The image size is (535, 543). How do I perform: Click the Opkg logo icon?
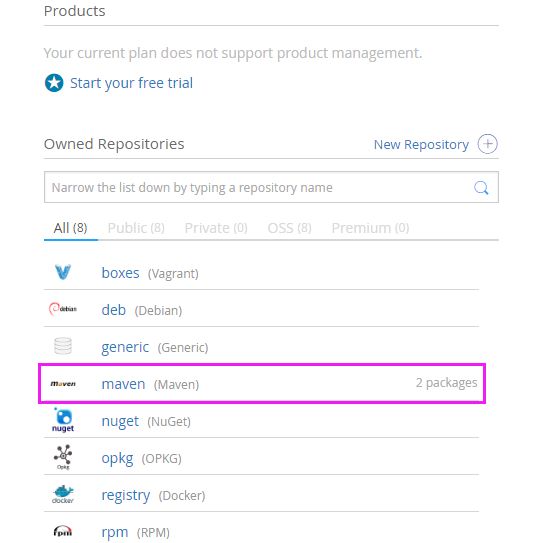(x=63, y=457)
